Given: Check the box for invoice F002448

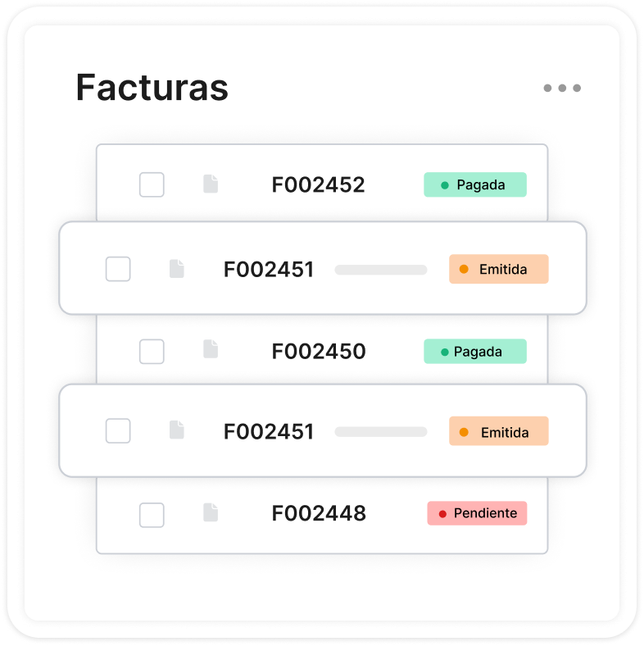Looking at the screenshot, I should point(152,515).
